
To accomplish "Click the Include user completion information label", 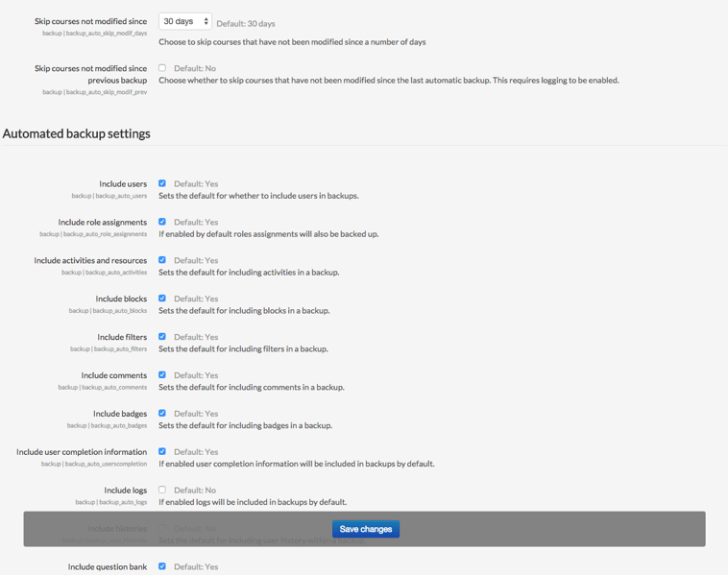I will point(82,452).
